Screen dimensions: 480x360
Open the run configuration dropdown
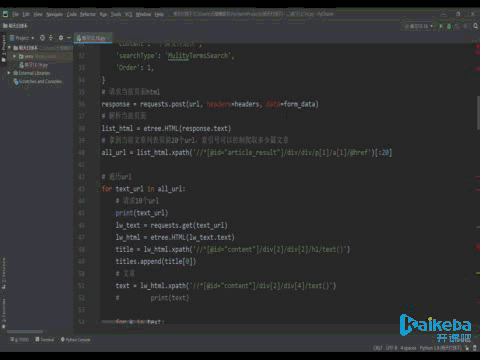point(419,26)
